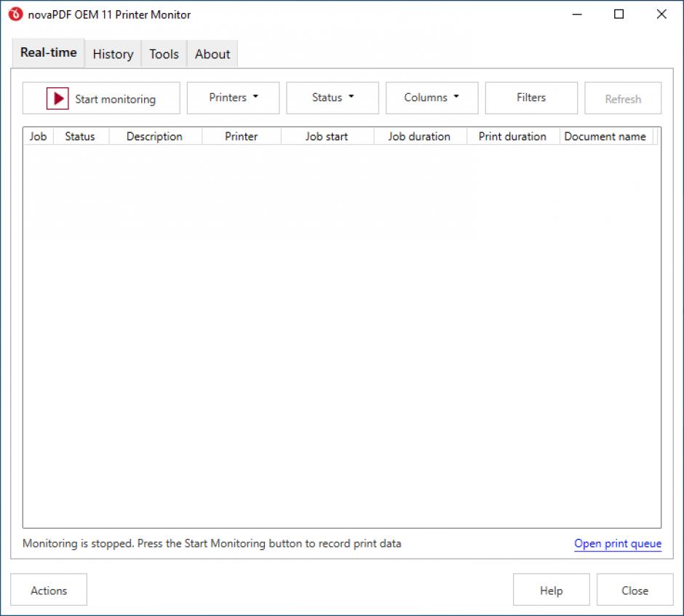The height and width of the screenshot is (616, 684).
Task: Open the Tools tab
Action: tap(164, 54)
